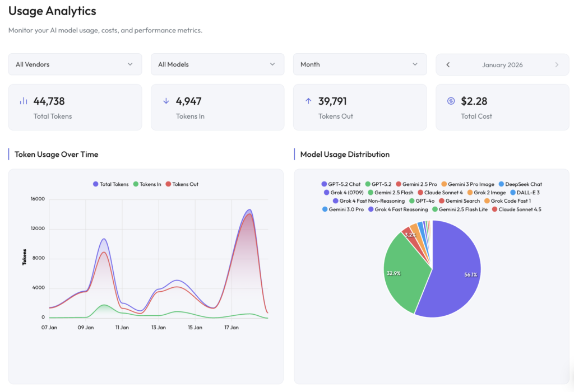Click the GPT-5.2 Chat legend dot

pyautogui.click(x=324, y=185)
